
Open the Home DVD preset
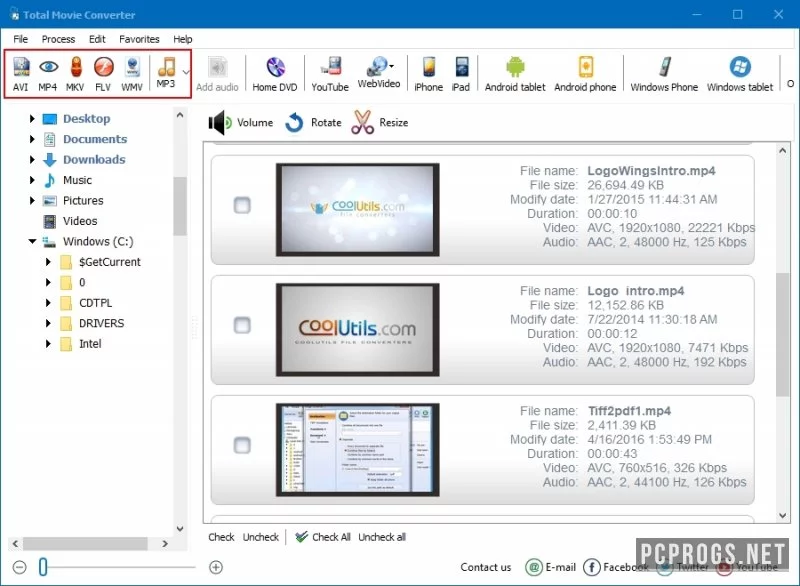click(x=275, y=74)
